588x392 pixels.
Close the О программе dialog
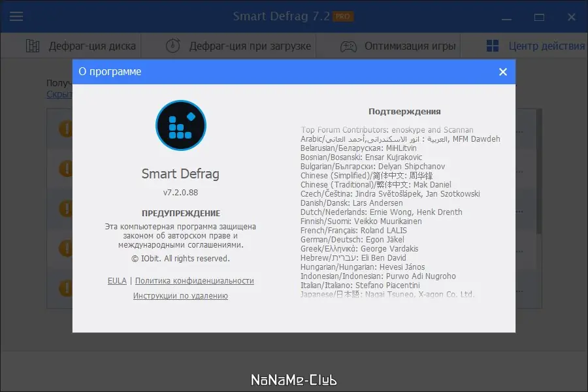[502, 72]
